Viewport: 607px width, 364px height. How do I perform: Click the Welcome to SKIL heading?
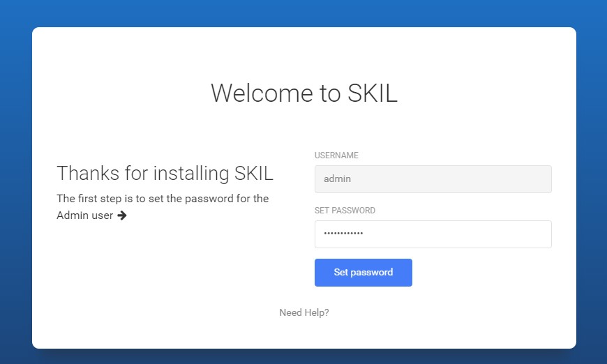coord(304,93)
